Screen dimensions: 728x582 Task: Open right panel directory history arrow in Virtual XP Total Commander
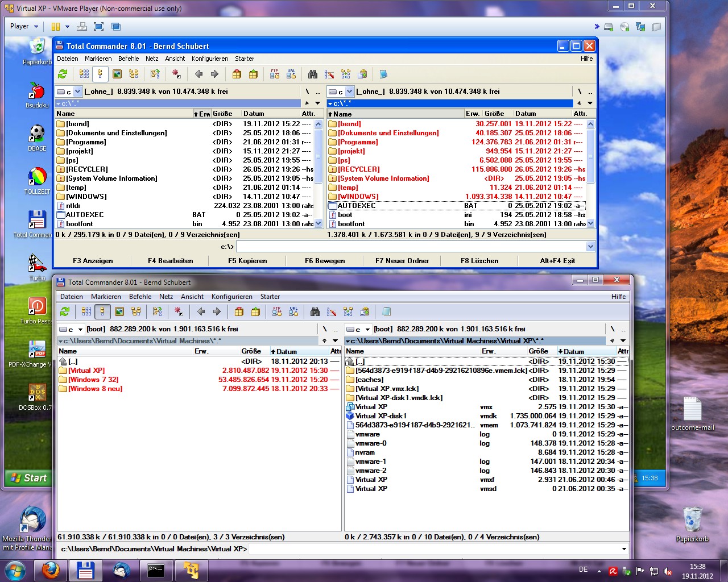pos(590,103)
